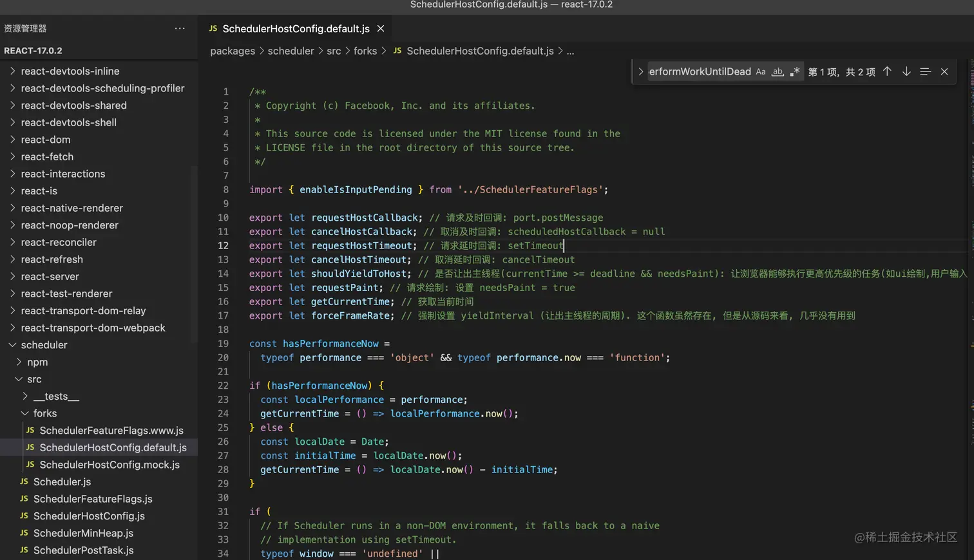The image size is (974, 560).
Task: Toggle Use Regular Expression in find widget
Action: coord(795,71)
